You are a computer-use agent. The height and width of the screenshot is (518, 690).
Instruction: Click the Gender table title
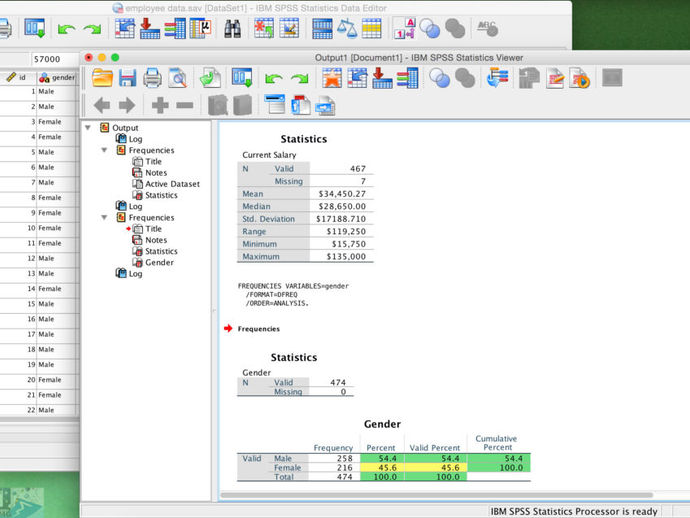(382, 424)
